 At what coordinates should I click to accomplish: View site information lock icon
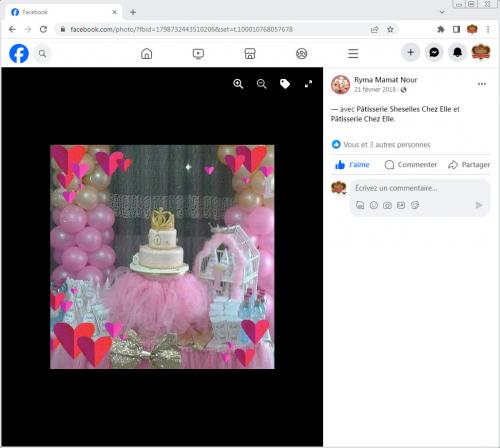(x=63, y=29)
